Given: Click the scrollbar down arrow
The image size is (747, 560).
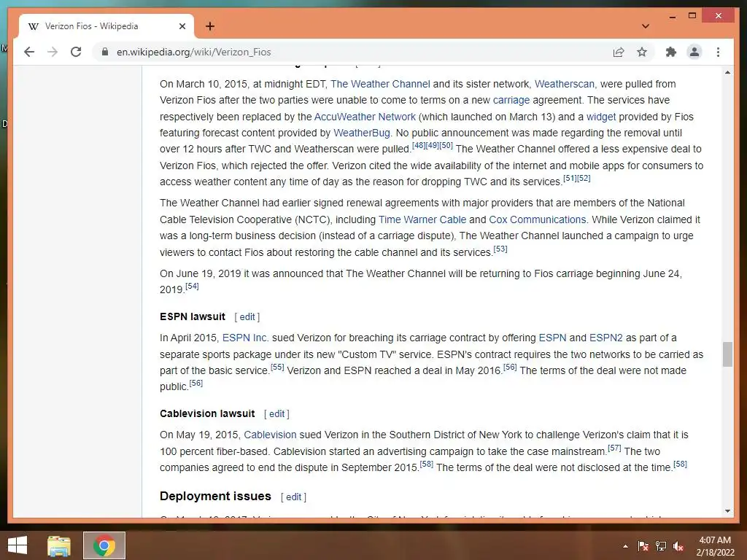Looking at the screenshot, I should tap(727, 511).
